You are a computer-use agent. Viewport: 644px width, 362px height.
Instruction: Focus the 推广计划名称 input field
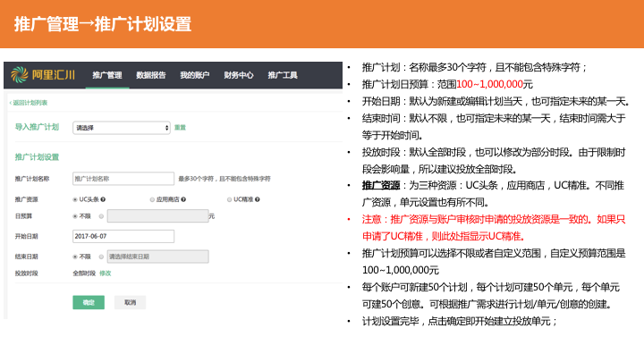pyautogui.click(x=123, y=179)
